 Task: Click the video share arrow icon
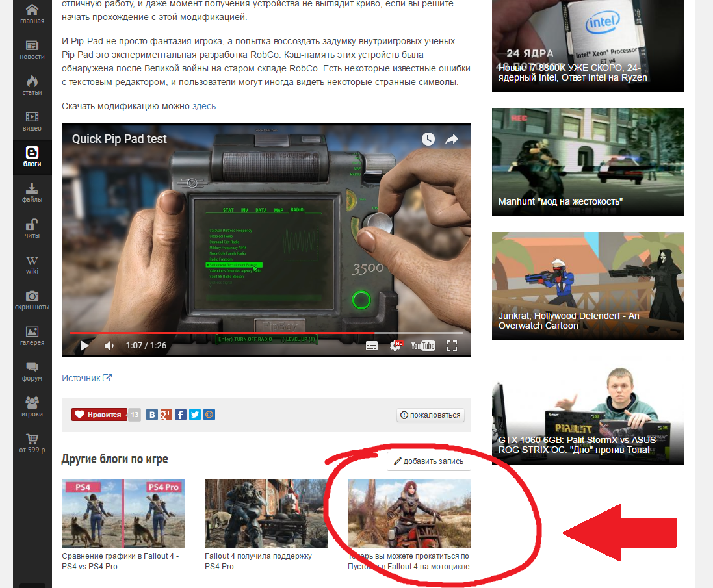pos(452,139)
